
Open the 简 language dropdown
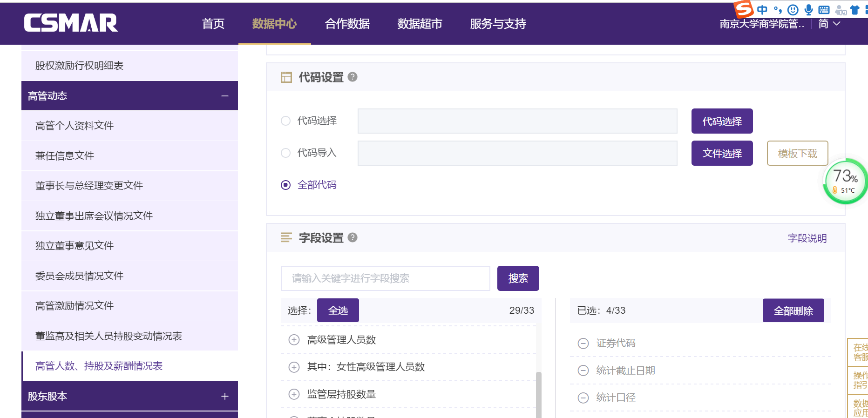829,24
